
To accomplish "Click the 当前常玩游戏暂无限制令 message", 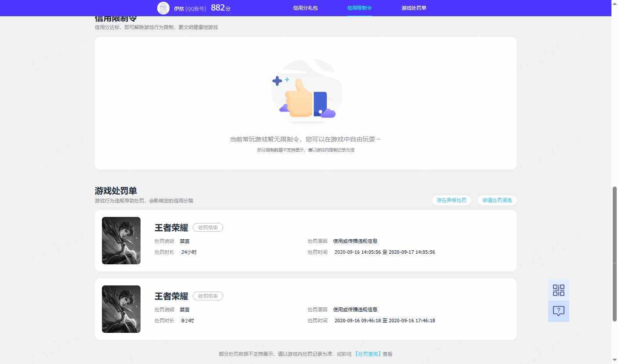I will tap(305, 139).
